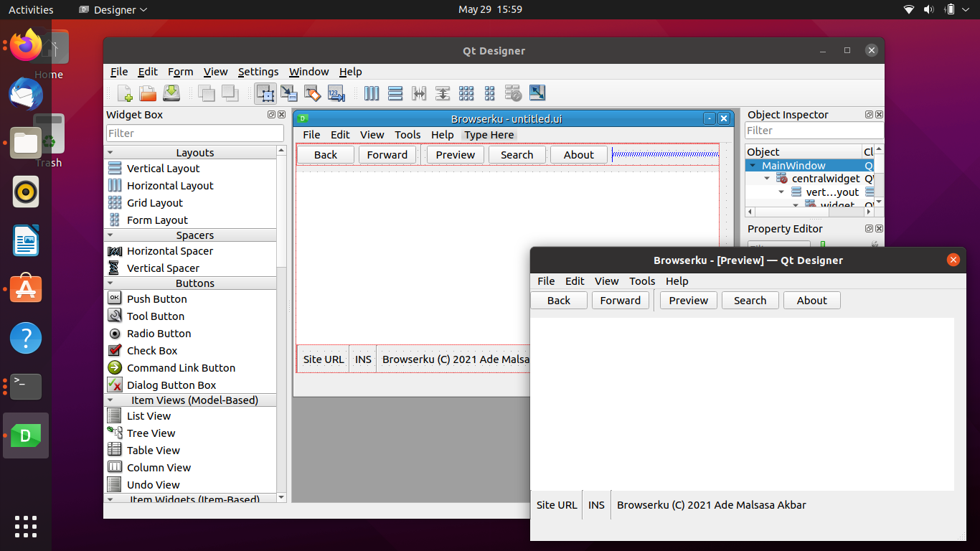Screen dimensions: 980x551
Task: Collapse the vert...yout node in Object Inspector
Action: tap(781, 192)
